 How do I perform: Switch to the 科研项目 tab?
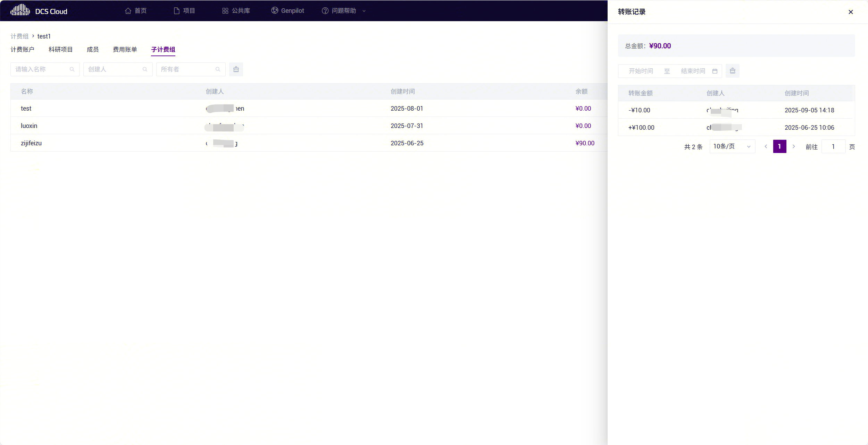click(x=60, y=50)
